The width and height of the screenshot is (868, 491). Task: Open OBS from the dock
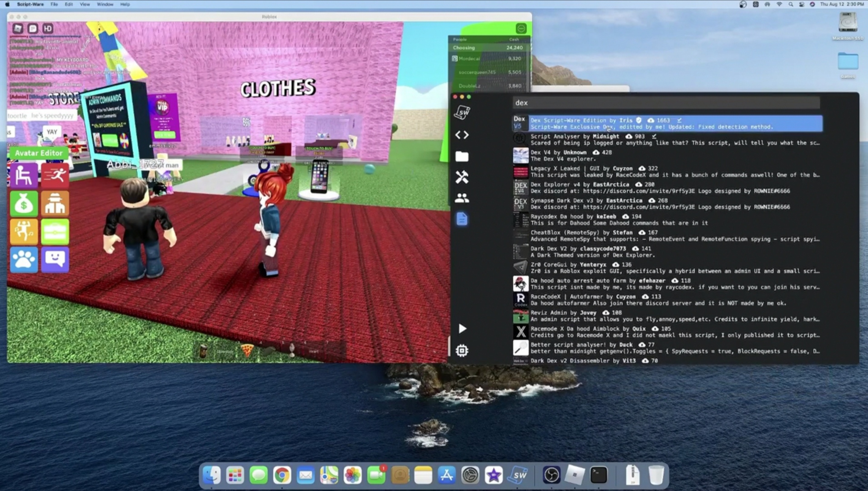[x=551, y=476]
